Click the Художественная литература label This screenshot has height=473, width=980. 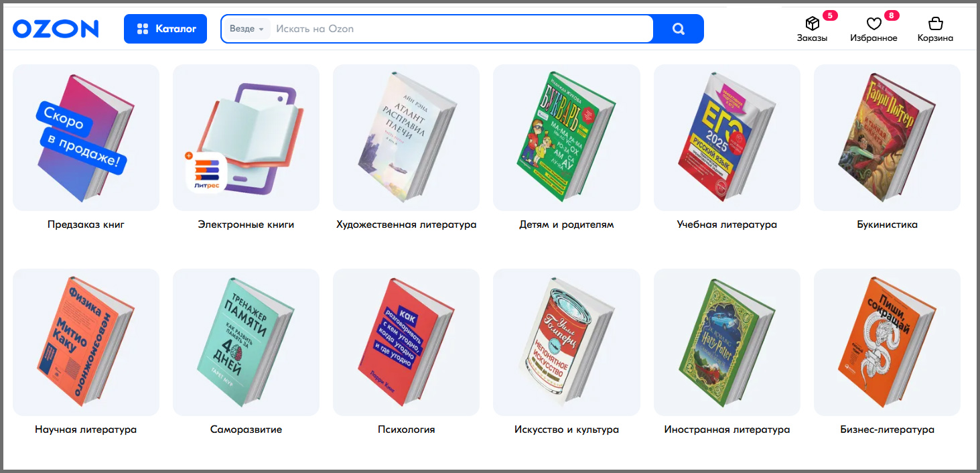(x=406, y=224)
